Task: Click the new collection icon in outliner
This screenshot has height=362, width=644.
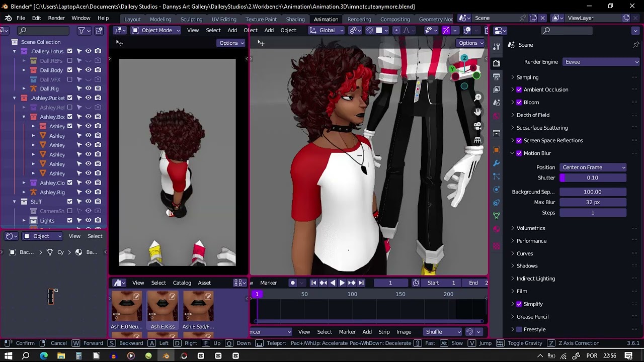Action: click(x=99, y=31)
